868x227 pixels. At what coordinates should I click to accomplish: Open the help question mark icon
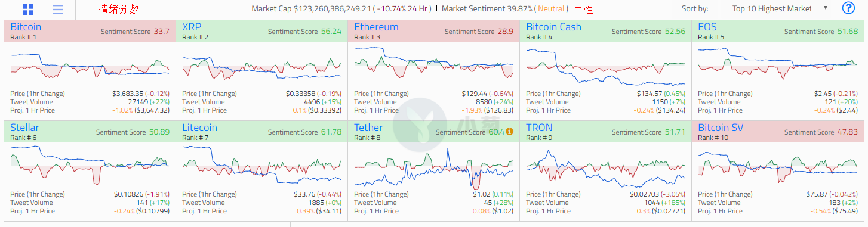pos(848,8)
